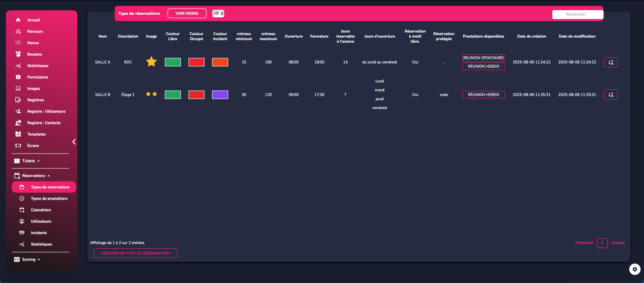Open the Parcours sidebar icon
The height and width of the screenshot is (283, 644).
[x=18, y=31]
